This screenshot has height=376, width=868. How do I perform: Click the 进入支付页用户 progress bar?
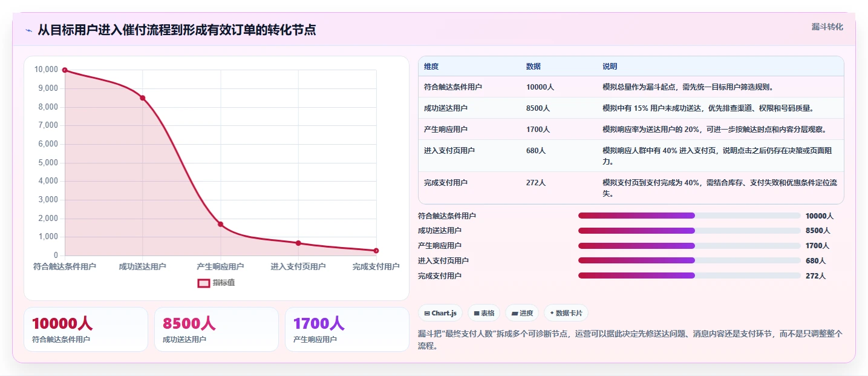tap(690, 260)
